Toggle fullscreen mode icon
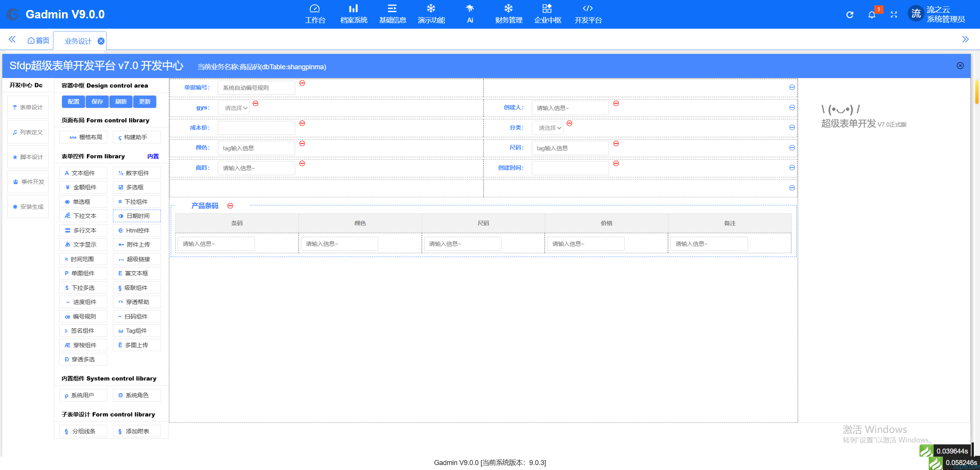 pos(894,15)
